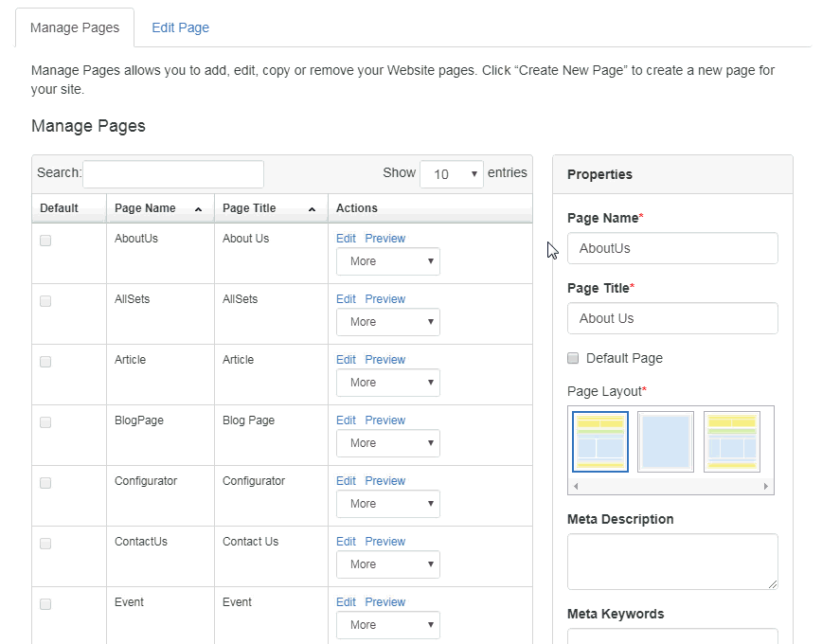Open the More dropdown for Event
The width and height of the screenshot is (822, 644).
(x=388, y=625)
